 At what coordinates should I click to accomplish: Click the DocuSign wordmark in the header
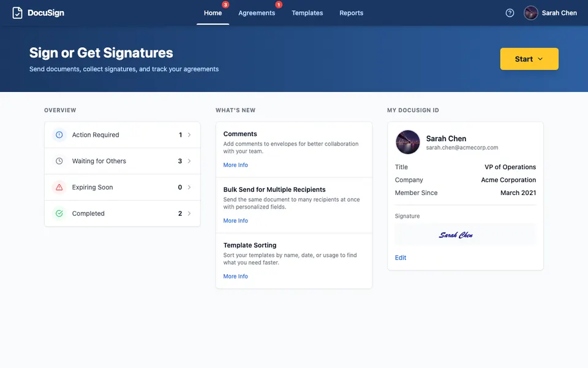coord(46,13)
